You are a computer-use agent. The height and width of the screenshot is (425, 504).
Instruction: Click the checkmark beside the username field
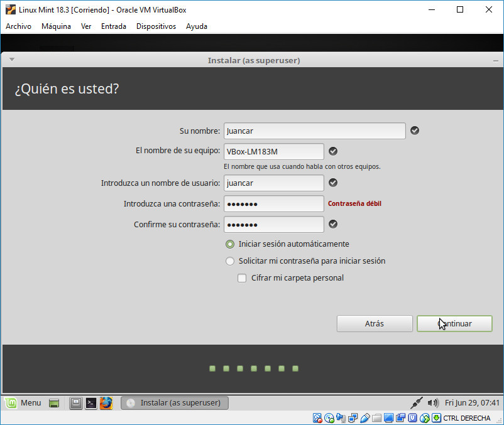pyautogui.click(x=333, y=183)
